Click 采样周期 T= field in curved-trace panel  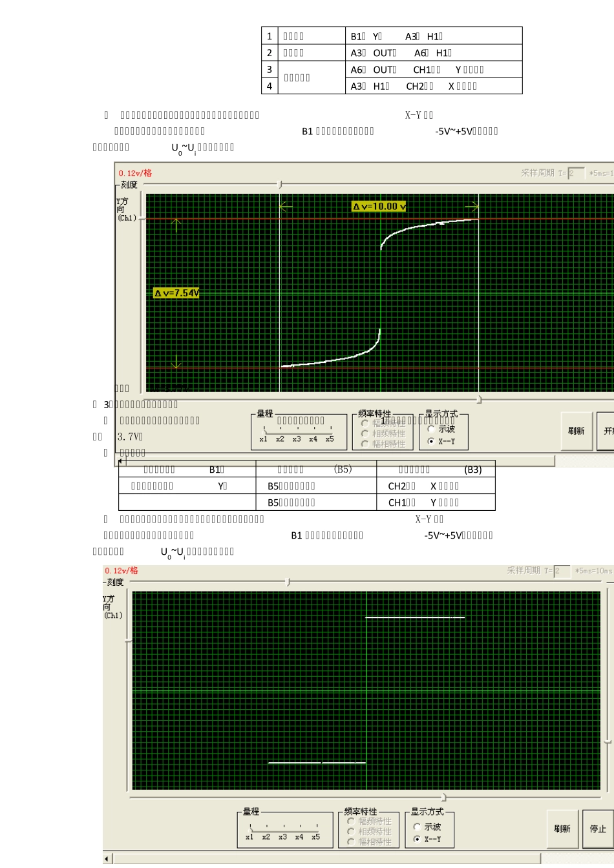tap(576, 173)
